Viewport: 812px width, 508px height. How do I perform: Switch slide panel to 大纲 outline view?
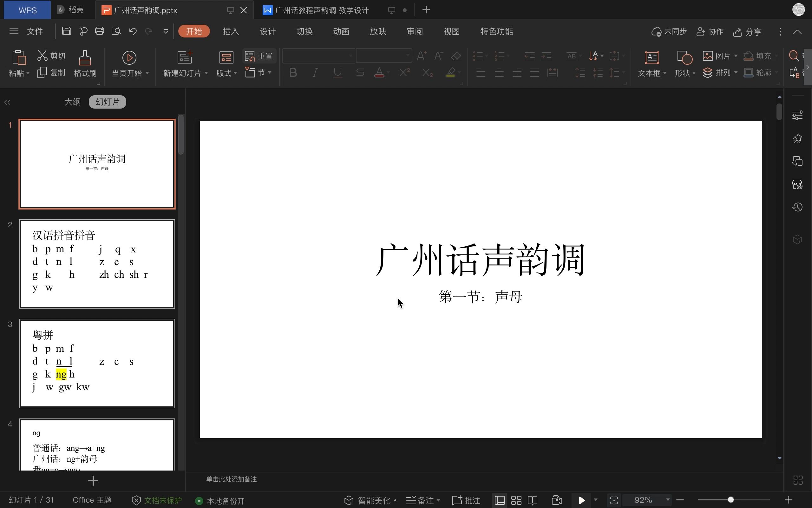click(72, 102)
